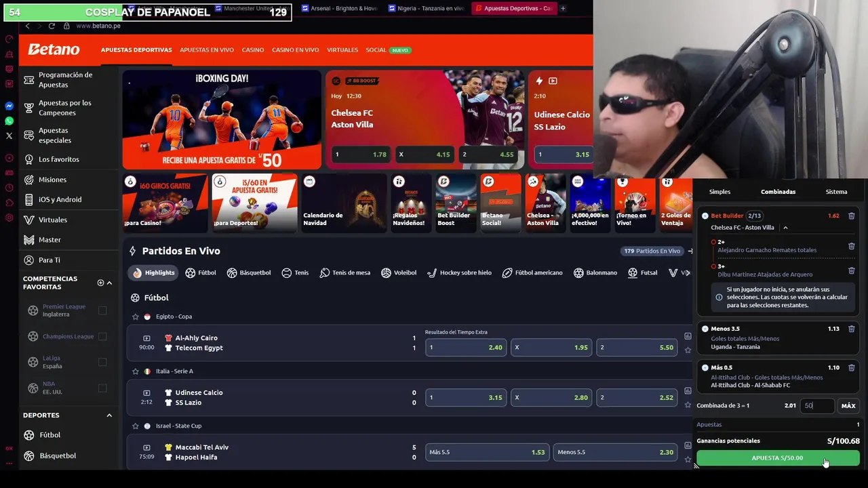The width and height of the screenshot is (868, 488).
Task: Open live stream icon for Al-Ahly Cairo match
Action: pyautogui.click(x=146, y=338)
